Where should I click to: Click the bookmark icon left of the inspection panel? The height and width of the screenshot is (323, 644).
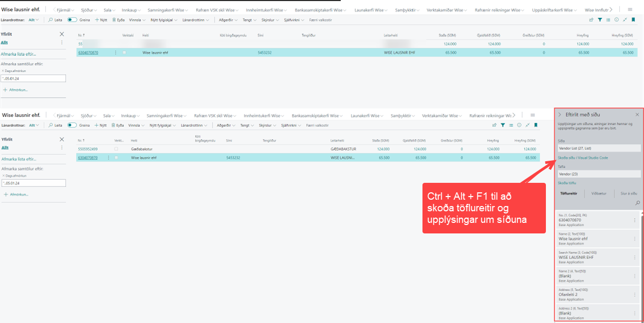[535, 125]
